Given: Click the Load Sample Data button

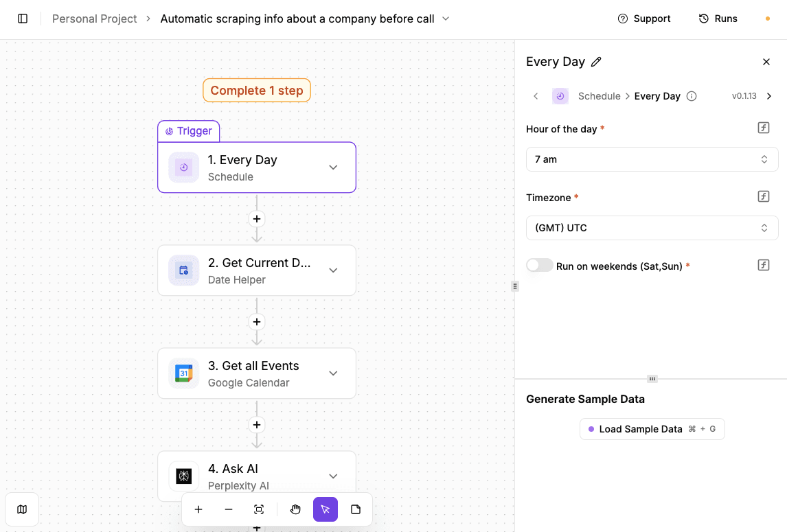Looking at the screenshot, I should [651, 428].
